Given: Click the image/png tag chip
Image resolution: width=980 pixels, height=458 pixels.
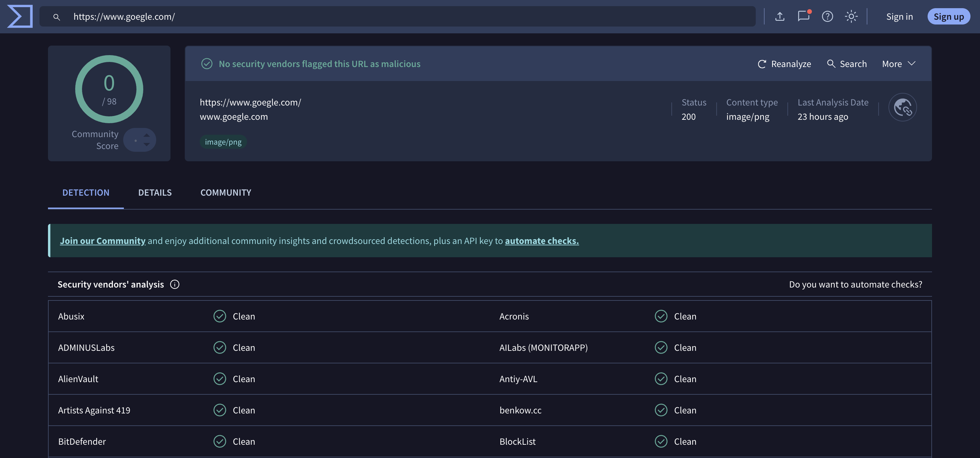Looking at the screenshot, I should coord(223,142).
